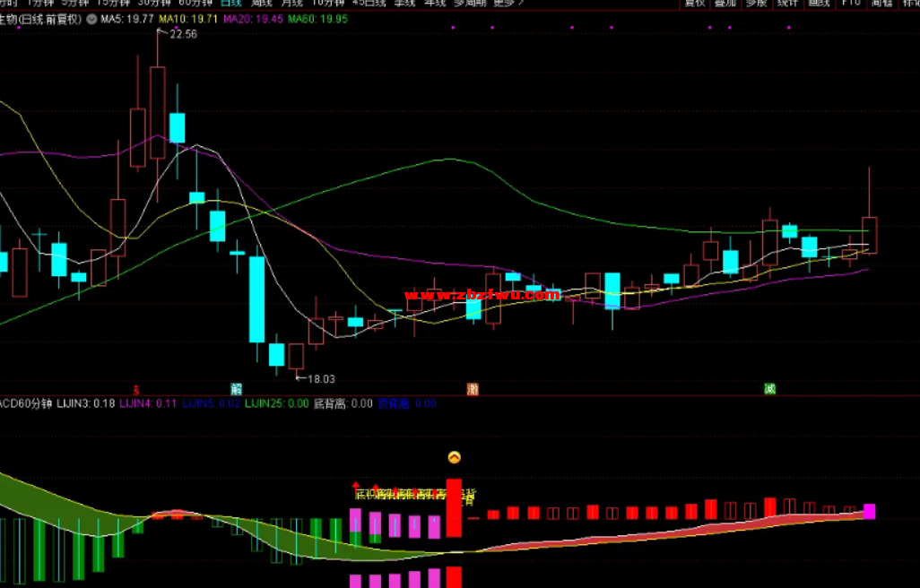This screenshot has height=588, width=920.
Task: Select the tallest red indicator bar
Action: pyautogui.click(x=454, y=507)
